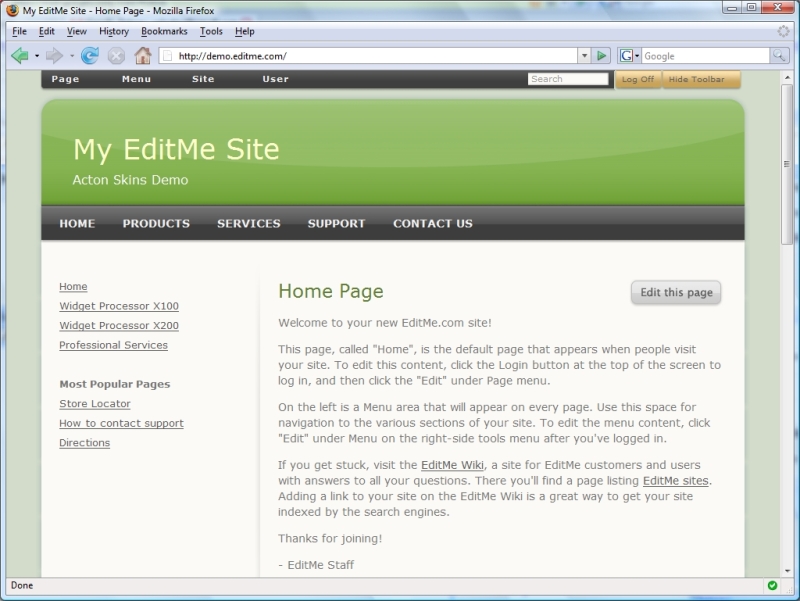Click the My EditMe Site header title
This screenshot has height=601, width=800.
pos(176,149)
